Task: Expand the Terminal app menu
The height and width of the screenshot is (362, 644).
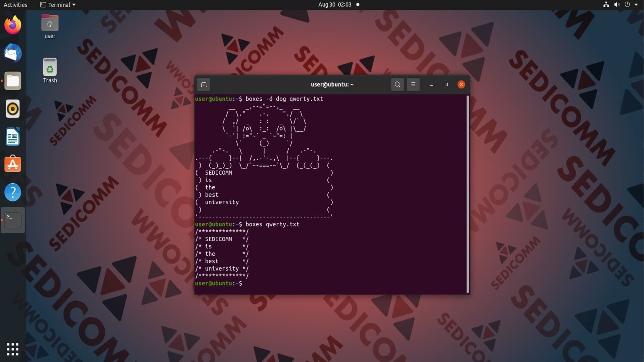Action: [x=58, y=5]
